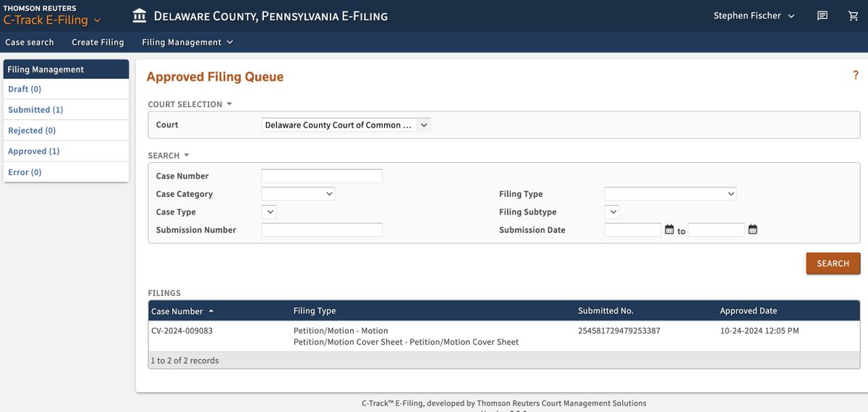Click submission number 254581729479253387
This screenshot has height=412, width=868.
click(x=619, y=331)
